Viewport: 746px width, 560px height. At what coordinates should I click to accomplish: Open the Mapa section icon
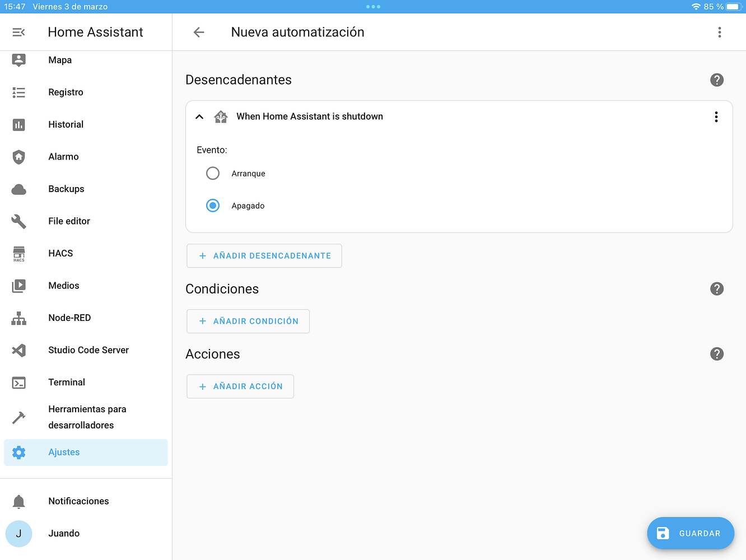pos(18,60)
